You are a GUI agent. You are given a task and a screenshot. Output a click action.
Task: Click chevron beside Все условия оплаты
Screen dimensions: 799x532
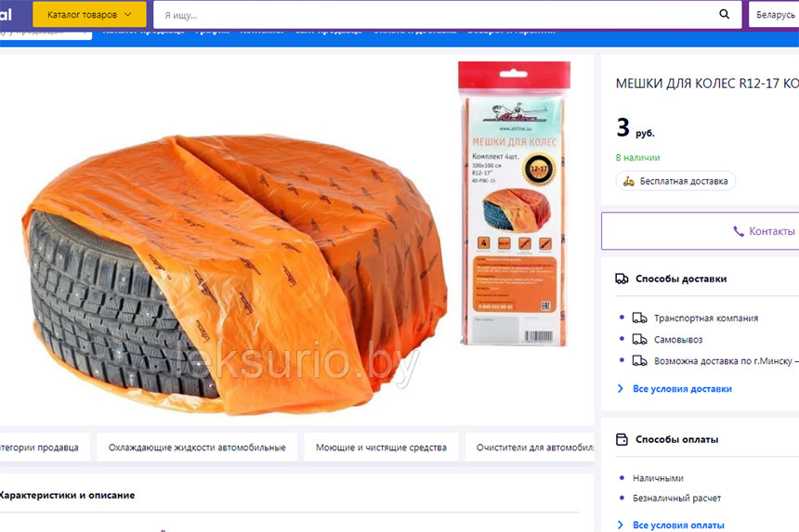[620, 525]
